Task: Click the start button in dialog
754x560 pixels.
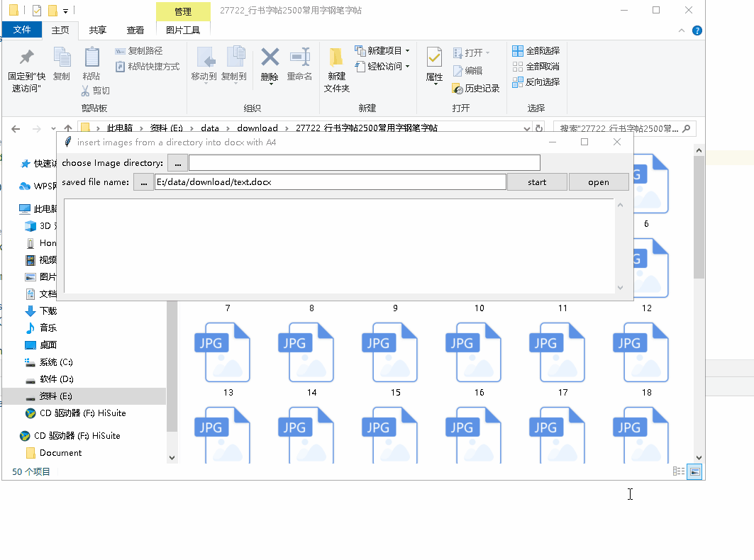Action: [537, 182]
